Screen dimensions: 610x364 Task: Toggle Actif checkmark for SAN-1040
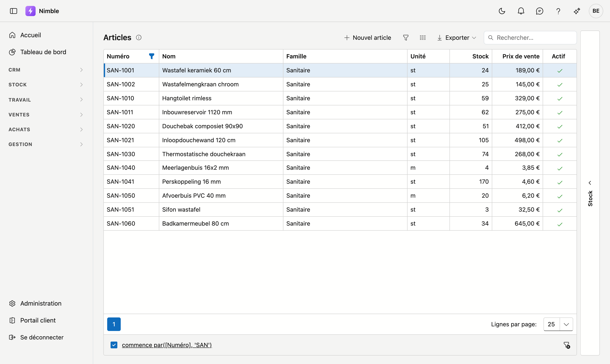point(560,168)
